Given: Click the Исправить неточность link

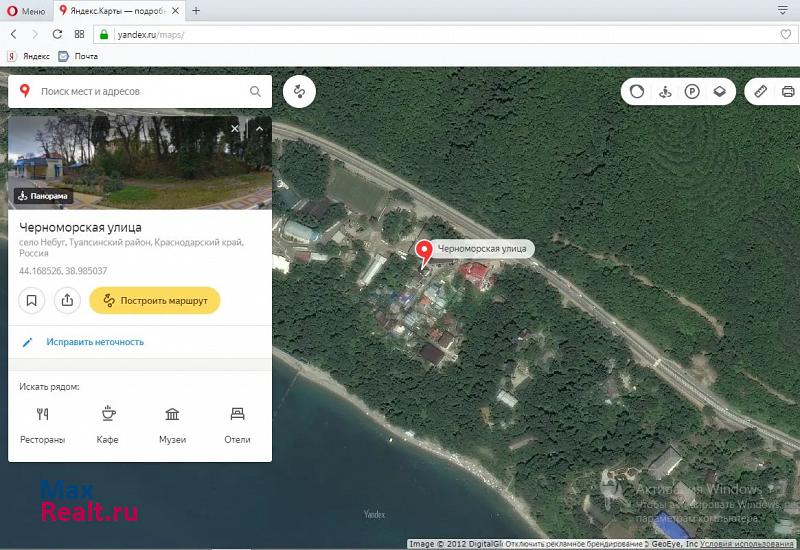Looking at the screenshot, I should tap(95, 342).
